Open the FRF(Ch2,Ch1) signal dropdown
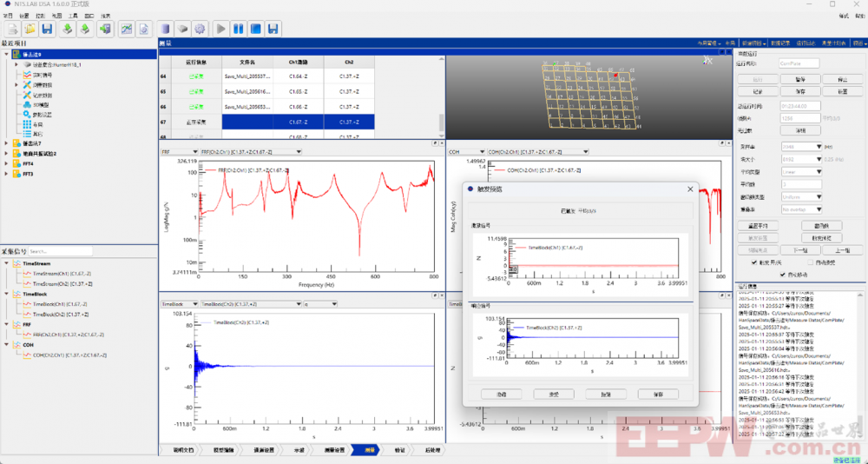 [x=251, y=152]
